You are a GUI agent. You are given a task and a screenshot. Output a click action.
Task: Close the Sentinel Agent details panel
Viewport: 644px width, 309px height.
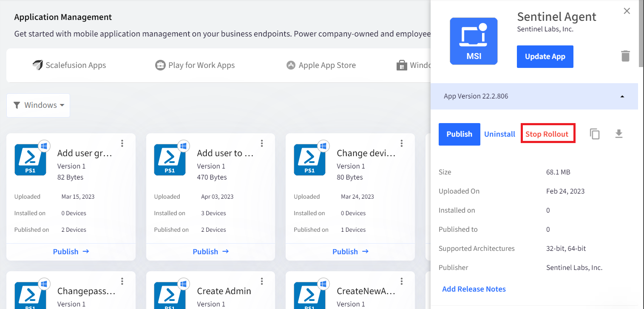click(627, 11)
